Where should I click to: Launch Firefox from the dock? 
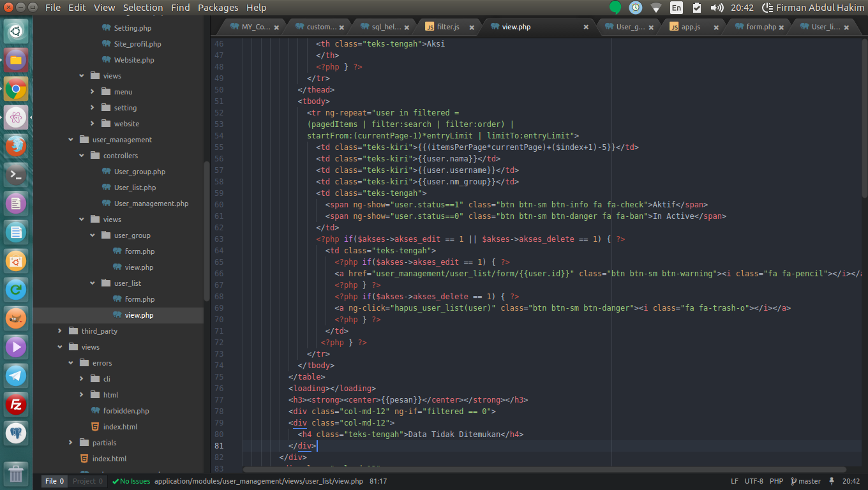[16, 146]
